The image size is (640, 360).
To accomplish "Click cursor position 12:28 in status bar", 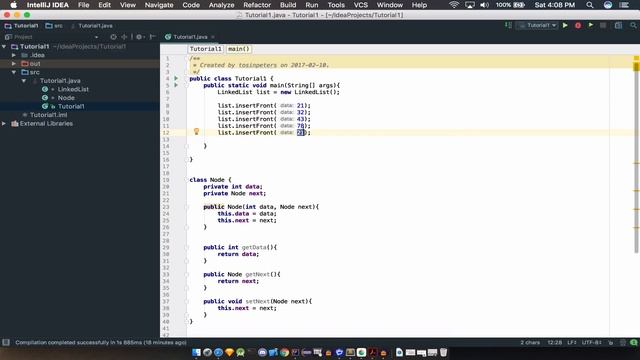I will click(x=554, y=342).
